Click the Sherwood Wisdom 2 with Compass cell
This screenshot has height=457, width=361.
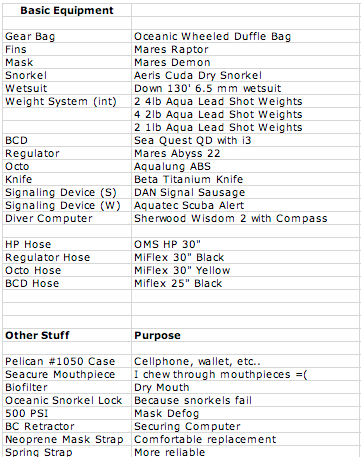(x=246, y=218)
